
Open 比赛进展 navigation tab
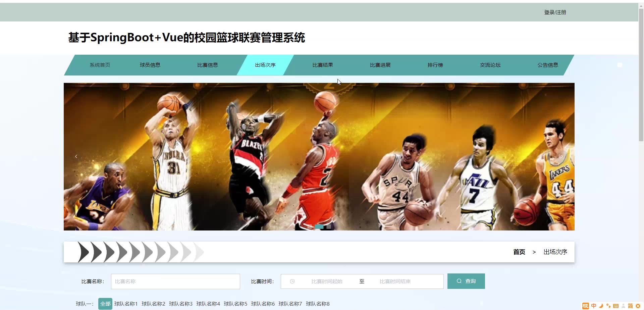click(380, 65)
